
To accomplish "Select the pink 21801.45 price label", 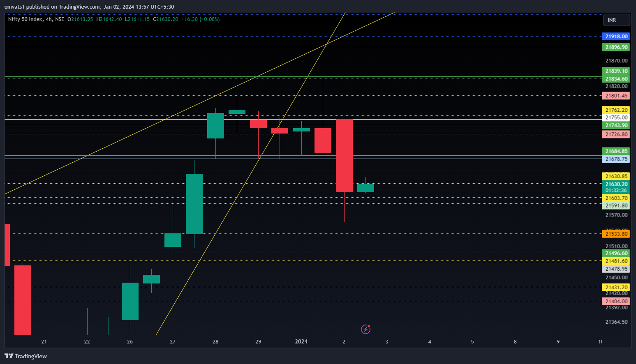I will pyautogui.click(x=616, y=96).
